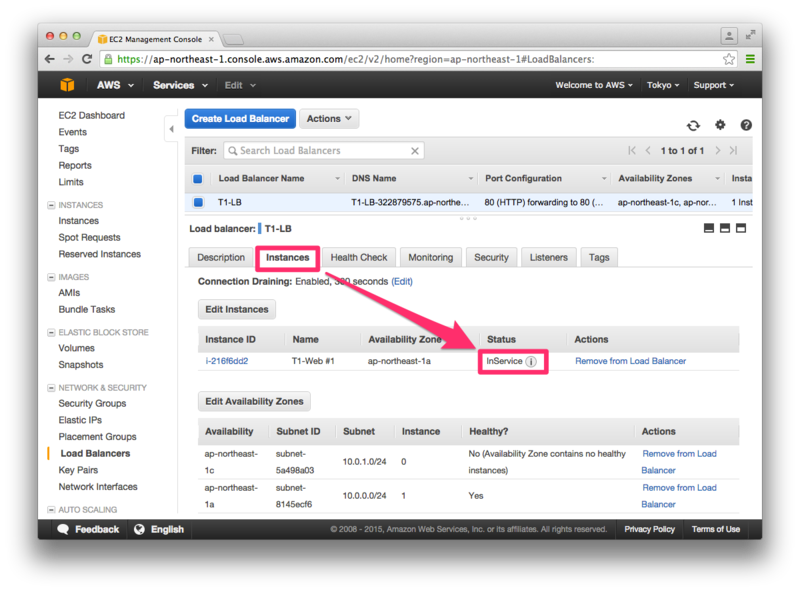Screen dimensions: 800x592
Task: Close the EC2 Management Console browser tab
Action: (211, 39)
